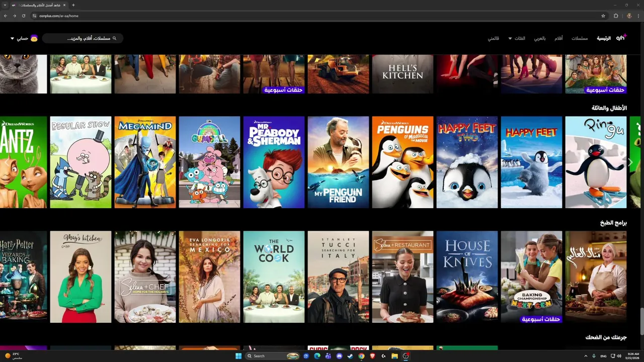Click the site info icon beside URL
644x362 pixels.
point(34,16)
